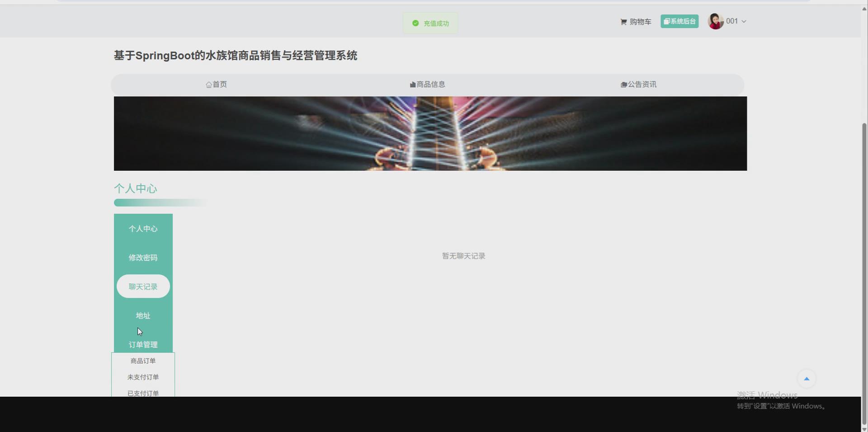Click the 充值成功 success notification

tap(430, 23)
